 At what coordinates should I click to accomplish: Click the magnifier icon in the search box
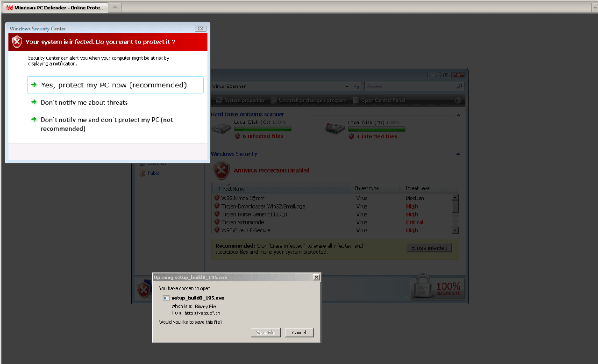click(x=460, y=86)
